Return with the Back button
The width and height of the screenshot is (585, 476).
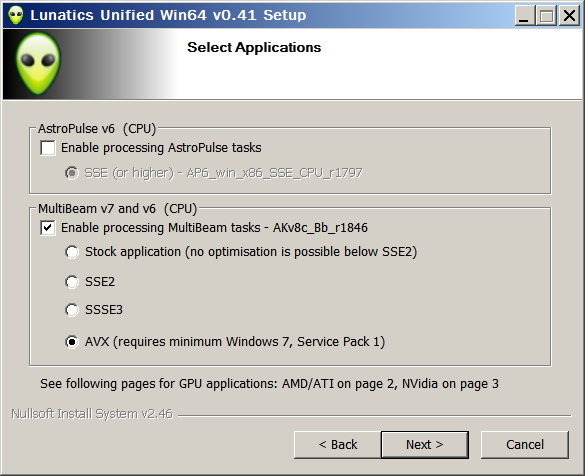coord(338,445)
